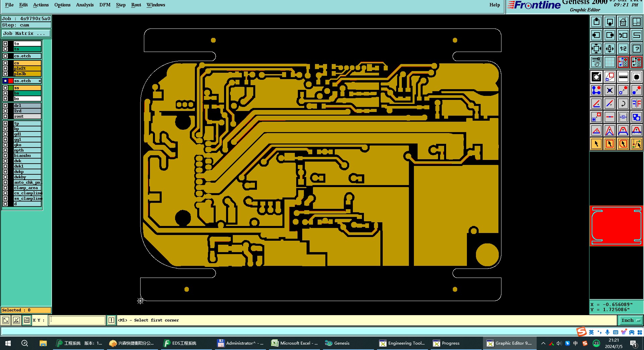Open the wrench and palette settings icon
This screenshot has height=350, width=644.
click(596, 62)
